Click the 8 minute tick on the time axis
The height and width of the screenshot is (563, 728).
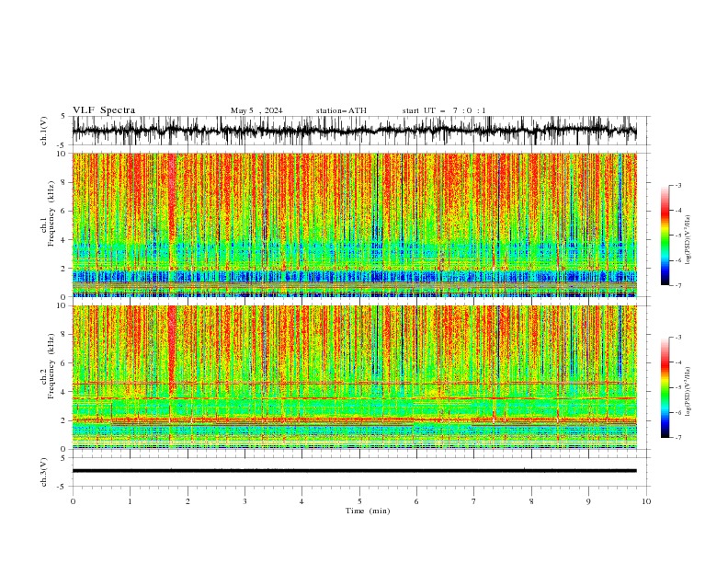[531, 501]
